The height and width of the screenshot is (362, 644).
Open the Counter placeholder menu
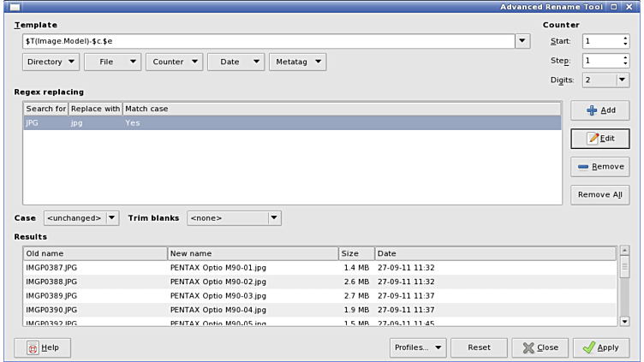(174, 62)
